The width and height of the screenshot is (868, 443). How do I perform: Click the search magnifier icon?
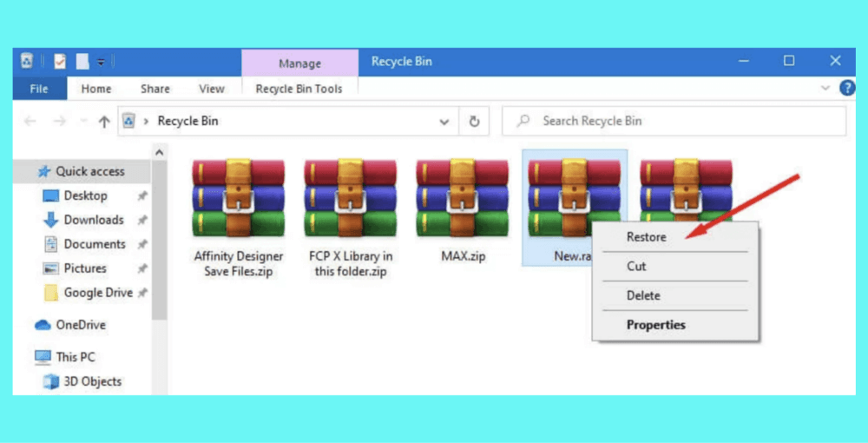pyautogui.click(x=523, y=121)
